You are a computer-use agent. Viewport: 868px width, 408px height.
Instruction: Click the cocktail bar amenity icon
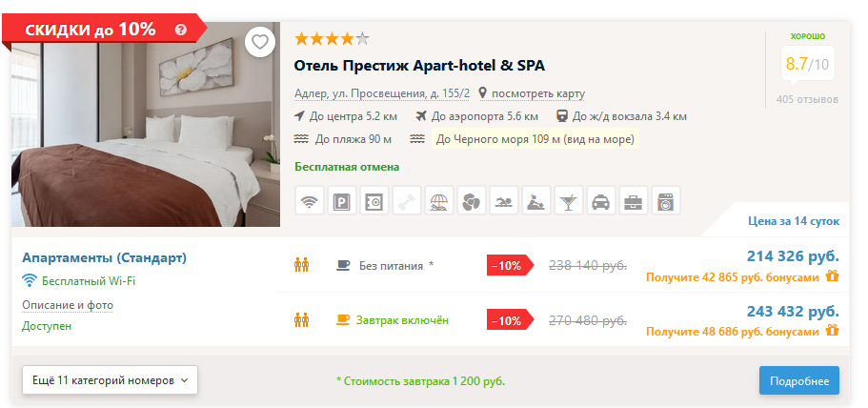(x=569, y=200)
